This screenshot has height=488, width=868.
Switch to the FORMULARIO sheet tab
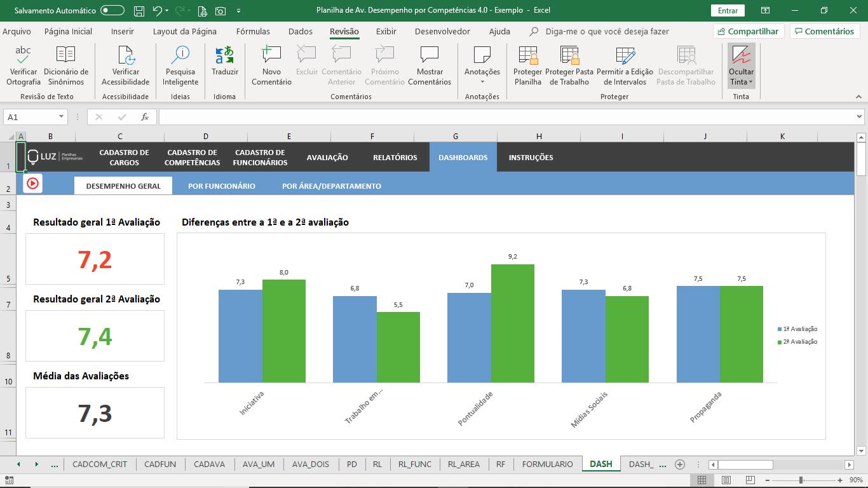[x=547, y=464]
